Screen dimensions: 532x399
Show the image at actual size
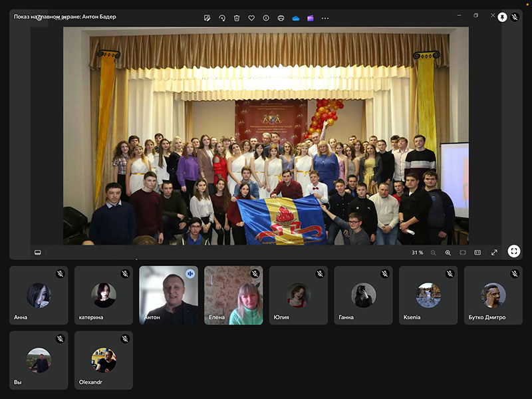click(x=477, y=253)
